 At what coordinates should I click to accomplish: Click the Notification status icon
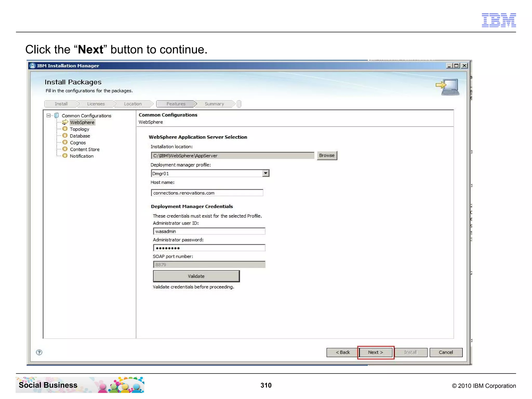(65, 156)
